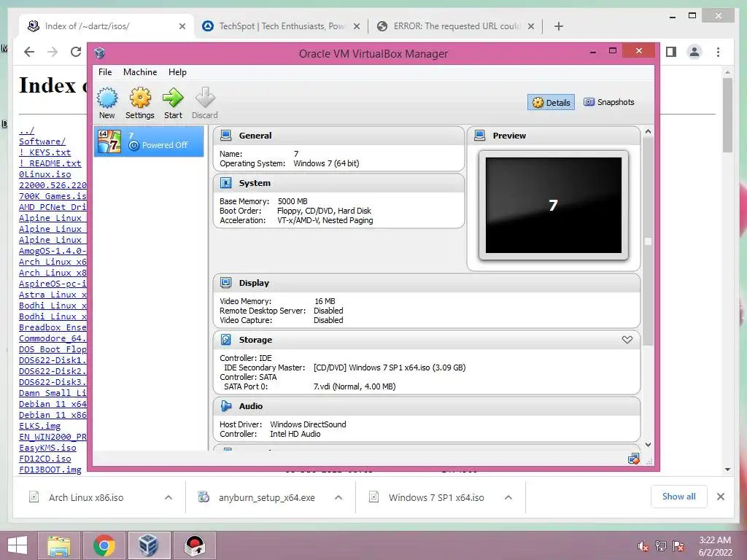This screenshot has height=560, width=747.
Task: Switch to Index of /~dartz/isos/ tab
Action: (x=107, y=26)
